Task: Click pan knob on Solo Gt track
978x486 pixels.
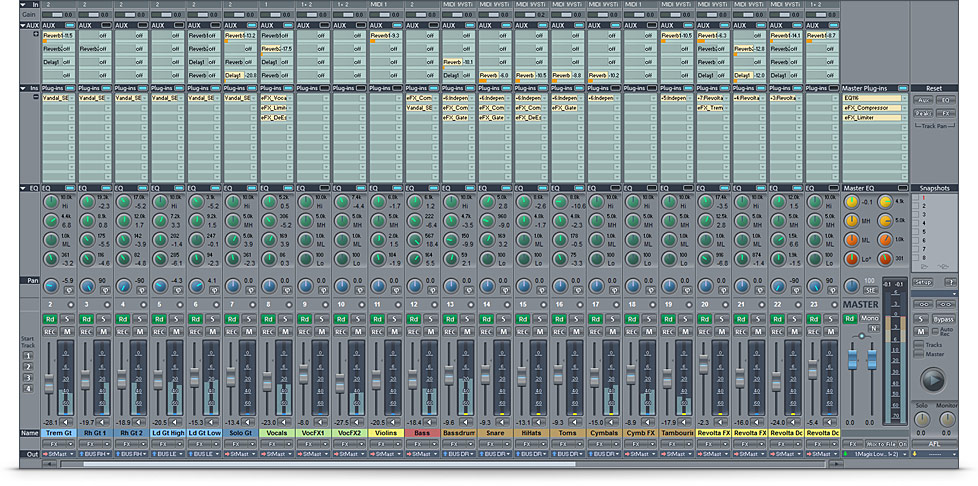Action: (232, 286)
